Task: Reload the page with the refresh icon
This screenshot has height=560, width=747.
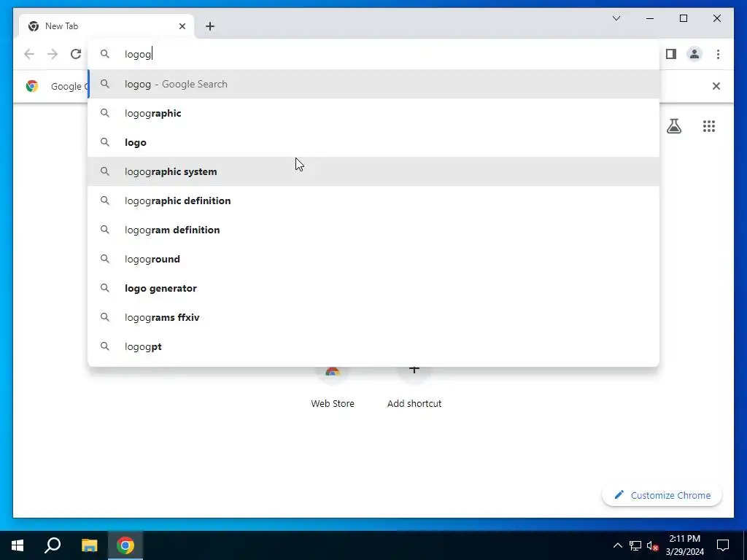Action: [x=76, y=54]
